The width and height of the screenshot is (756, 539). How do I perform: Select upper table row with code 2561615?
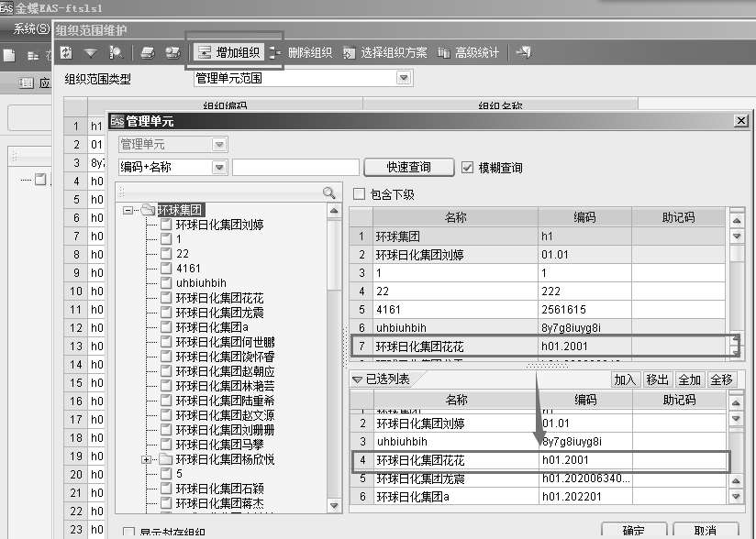(x=538, y=310)
